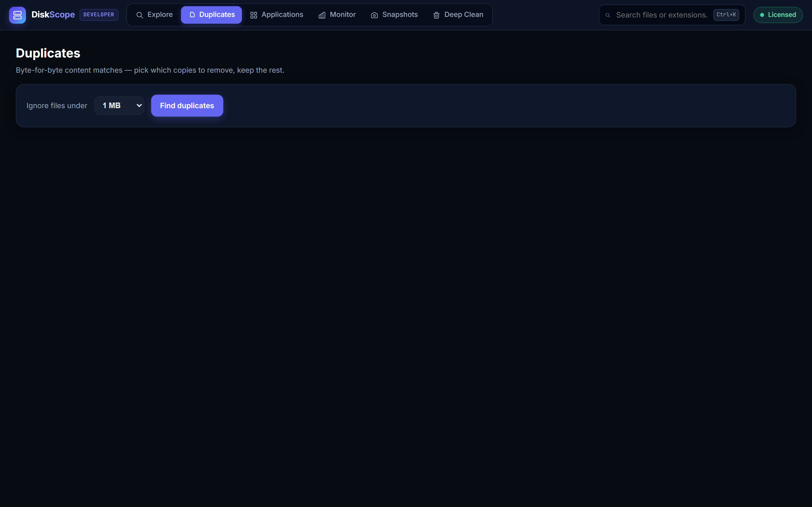Image resolution: width=812 pixels, height=507 pixels.
Task: Click the DiskScope brand name
Action: coord(53,15)
